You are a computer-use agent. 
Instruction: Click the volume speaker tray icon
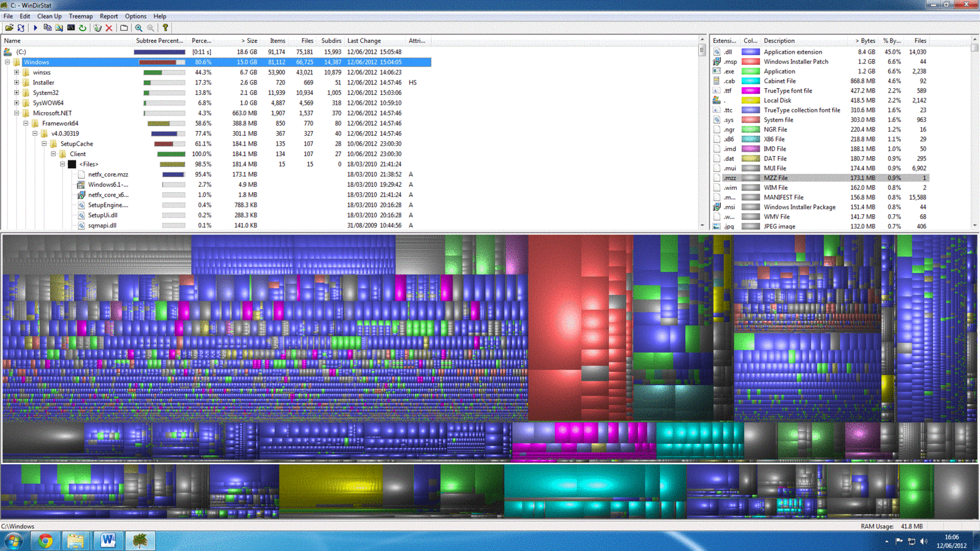(924, 541)
